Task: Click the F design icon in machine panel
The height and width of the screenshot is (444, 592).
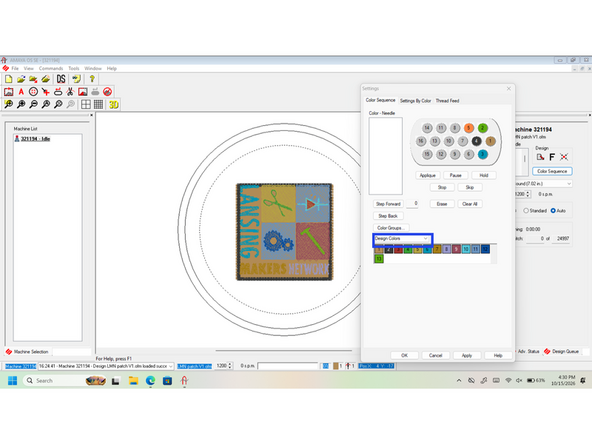Action: [x=552, y=157]
